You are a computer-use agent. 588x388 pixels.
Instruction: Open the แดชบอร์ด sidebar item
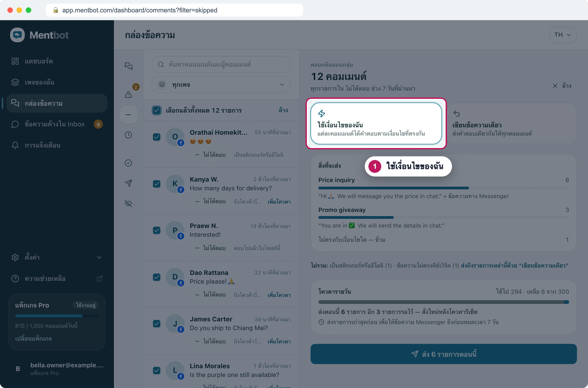point(57,61)
